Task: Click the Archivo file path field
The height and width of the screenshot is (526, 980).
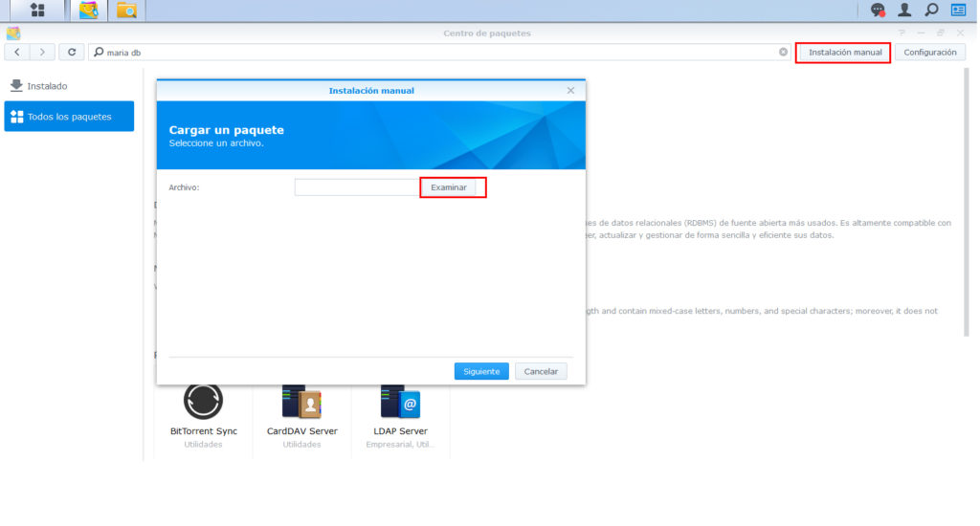Action: click(356, 187)
